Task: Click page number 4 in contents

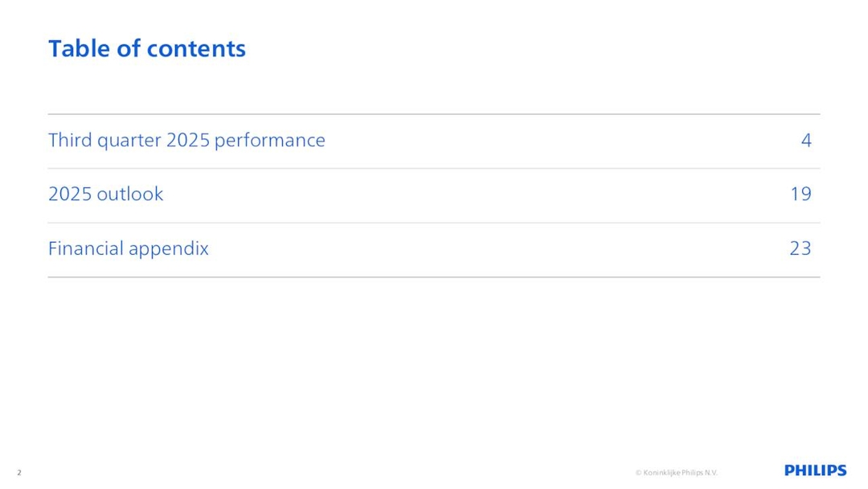Action: pyautogui.click(x=806, y=141)
